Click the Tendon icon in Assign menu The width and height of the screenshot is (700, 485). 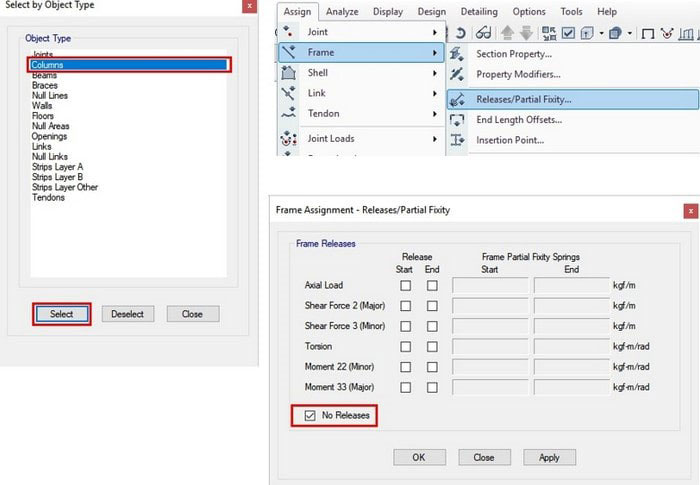289,114
